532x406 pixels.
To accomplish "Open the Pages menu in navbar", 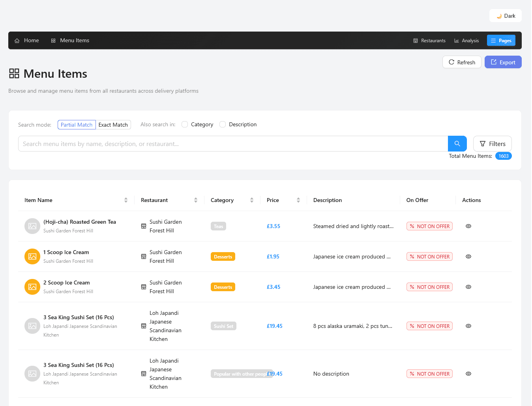I will (501, 41).
